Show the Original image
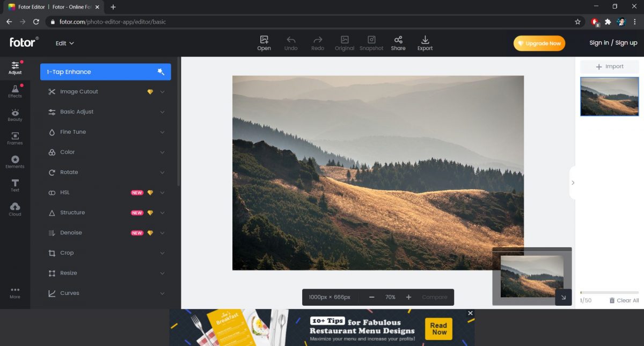 point(344,43)
